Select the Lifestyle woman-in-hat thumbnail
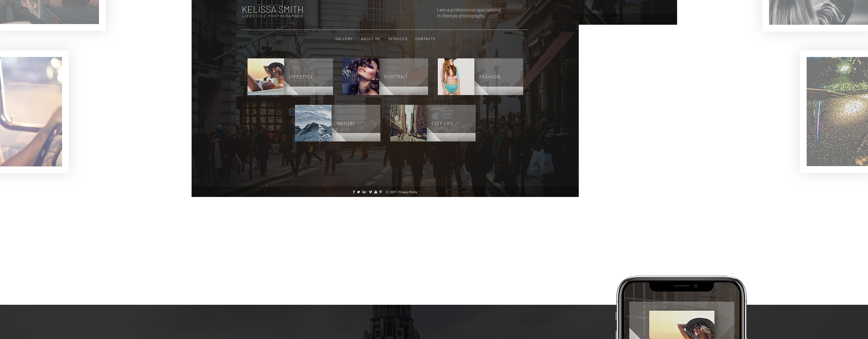Image resolution: width=868 pixels, height=339 pixels. 266,77
